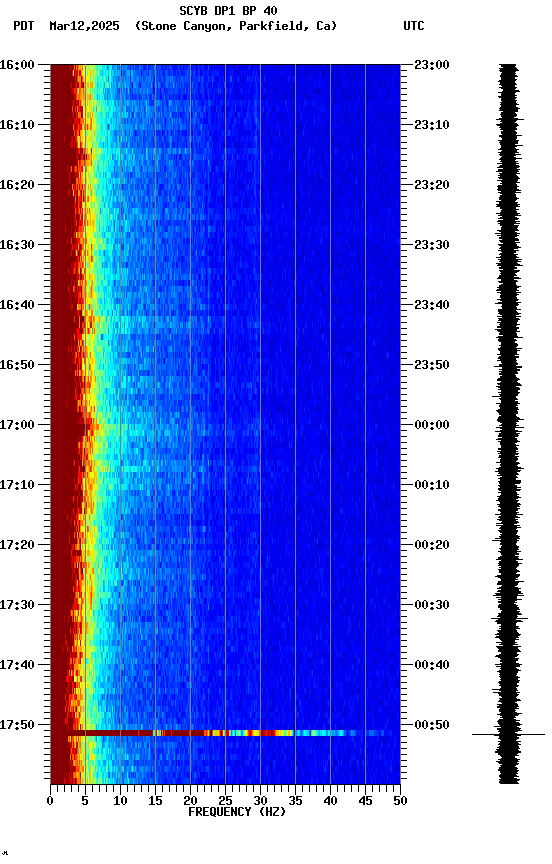
Task: Click the 00:20 UTC time label
Action: 432,545
